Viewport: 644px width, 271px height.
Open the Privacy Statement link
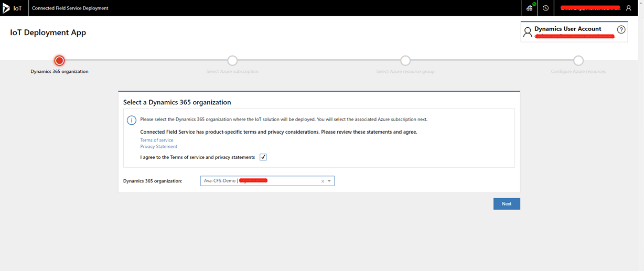pyautogui.click(x=159, y=147)
